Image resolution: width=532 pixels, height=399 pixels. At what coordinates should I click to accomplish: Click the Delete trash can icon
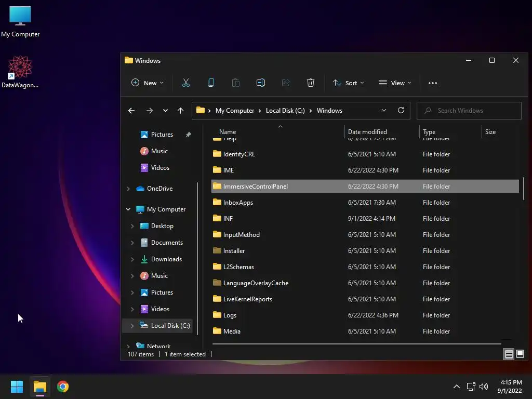[x=311, y=83]
